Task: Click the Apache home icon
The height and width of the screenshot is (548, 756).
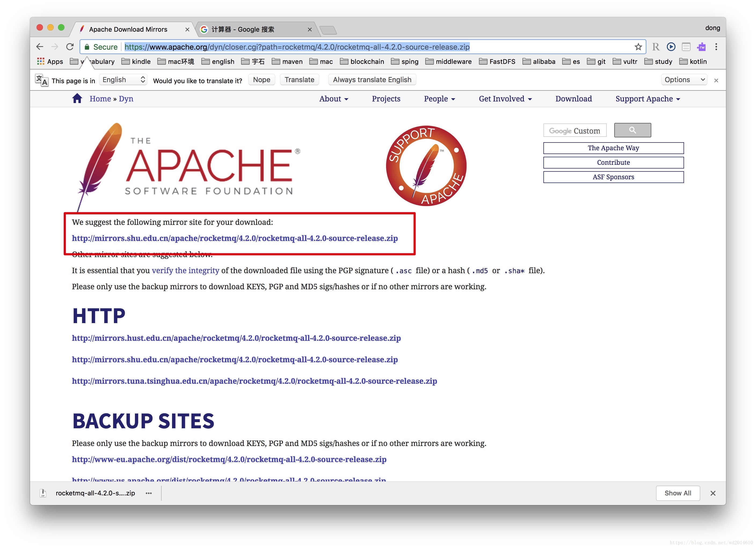Action: [x=77, y=98]
